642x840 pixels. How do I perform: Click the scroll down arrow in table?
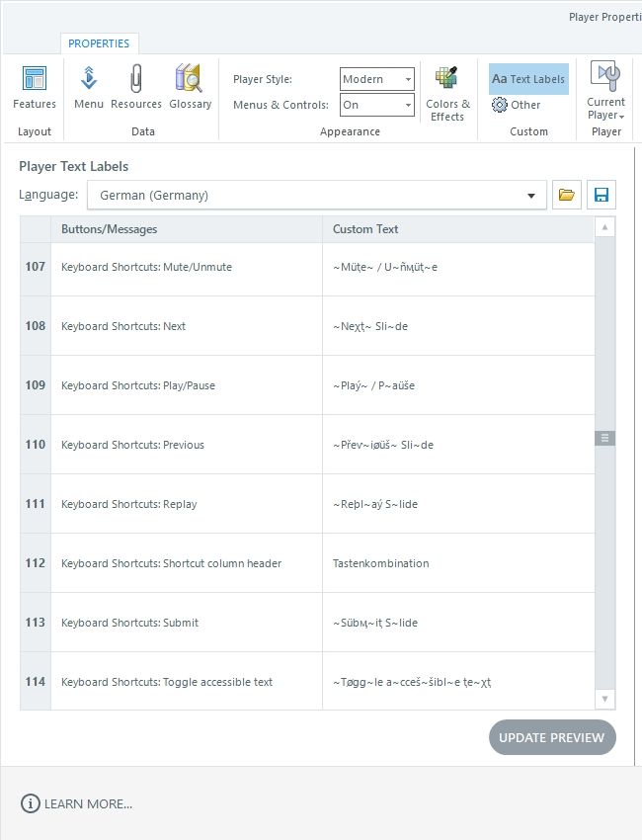605,699
